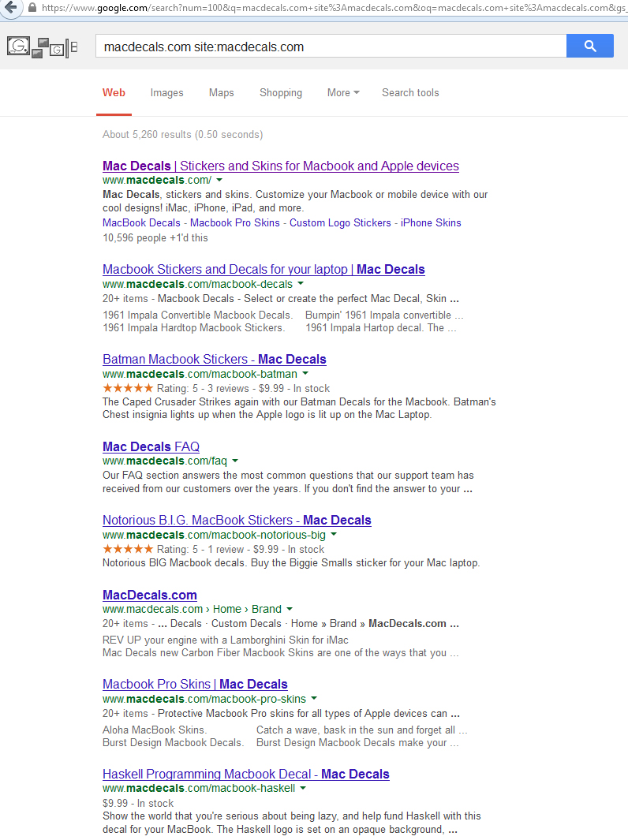
Task: Switch to the Images tab
Action: coord(166,93)
